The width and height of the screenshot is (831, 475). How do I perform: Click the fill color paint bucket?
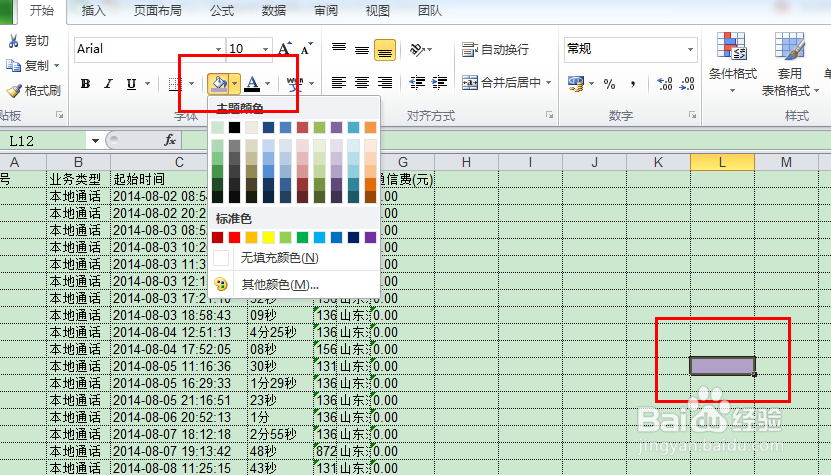pos(218,83)
